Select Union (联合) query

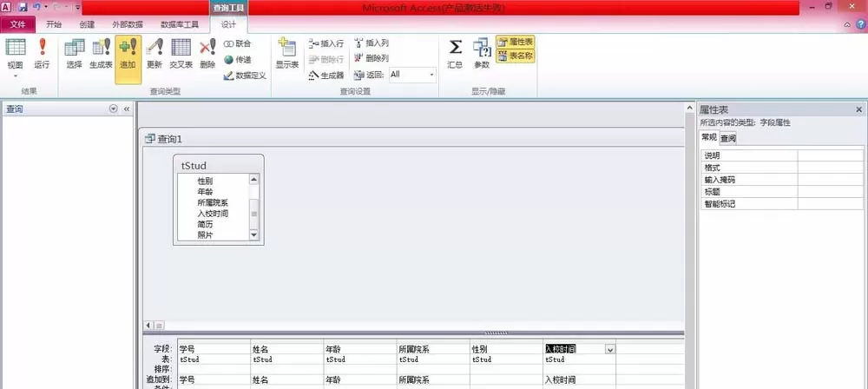point(237,43)
